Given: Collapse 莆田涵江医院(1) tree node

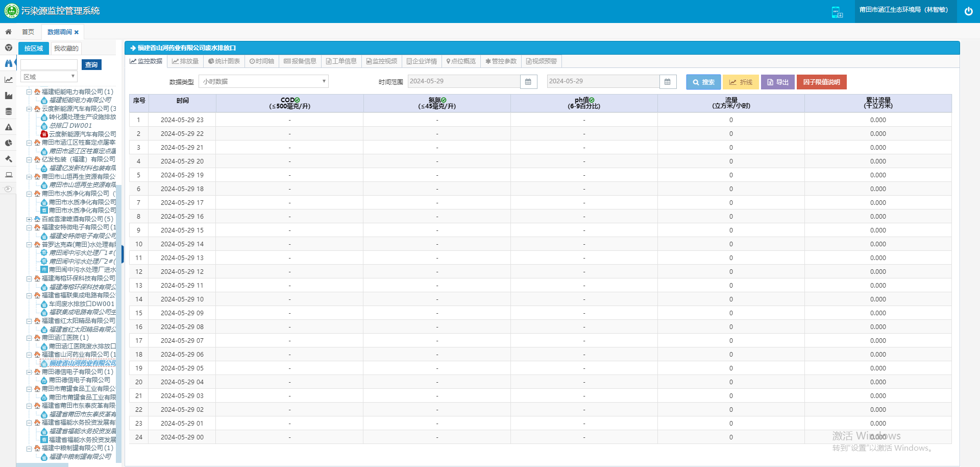Looking at the screenshot, I should coord(29,338).
